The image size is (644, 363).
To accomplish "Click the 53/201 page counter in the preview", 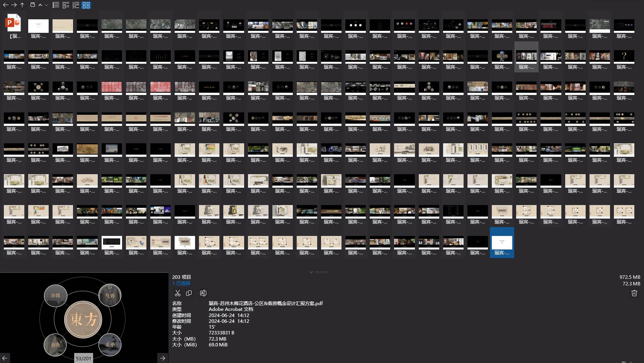I will [x=83, y=358].
